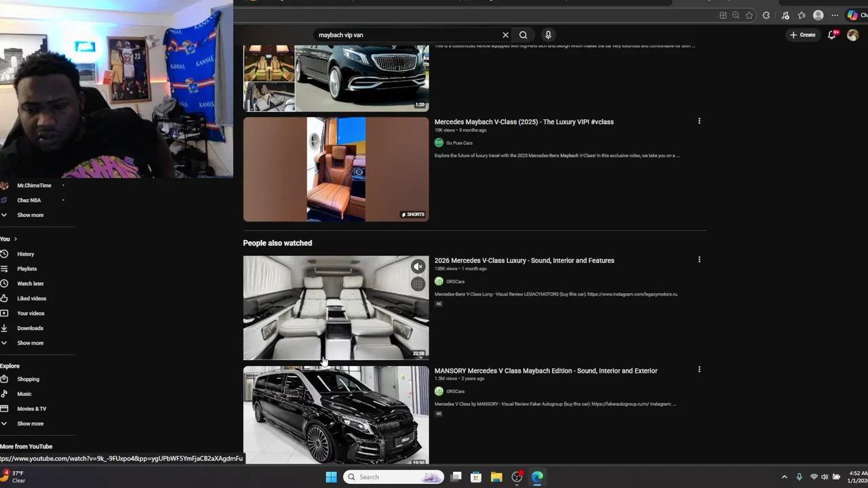The width and height of the screenshot is (868, 488).
Task: Open Liked videos in the sidebar
Action: (31, 299)
